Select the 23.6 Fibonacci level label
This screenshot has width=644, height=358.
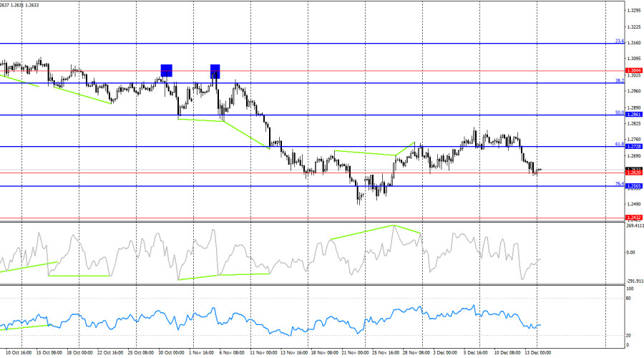[620, 42]
